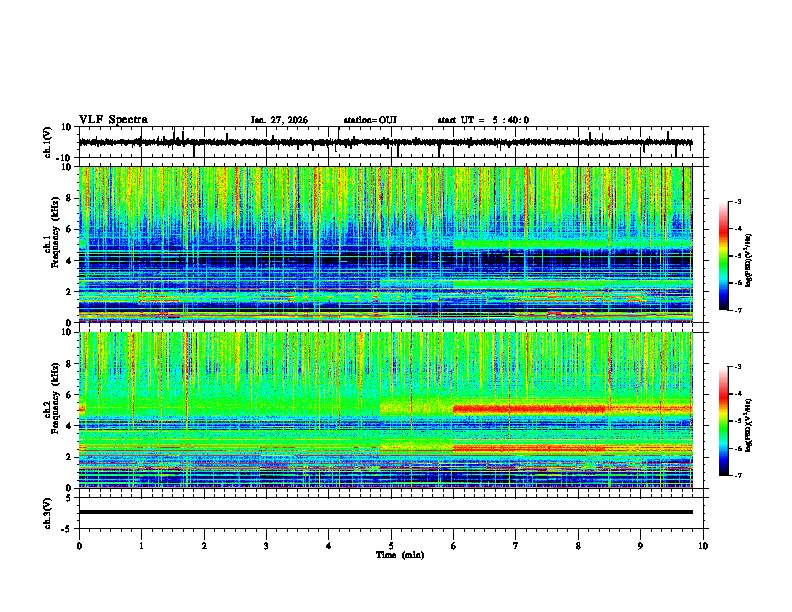Click time tick label "3" on x-axis

click(x=266, y=546)
